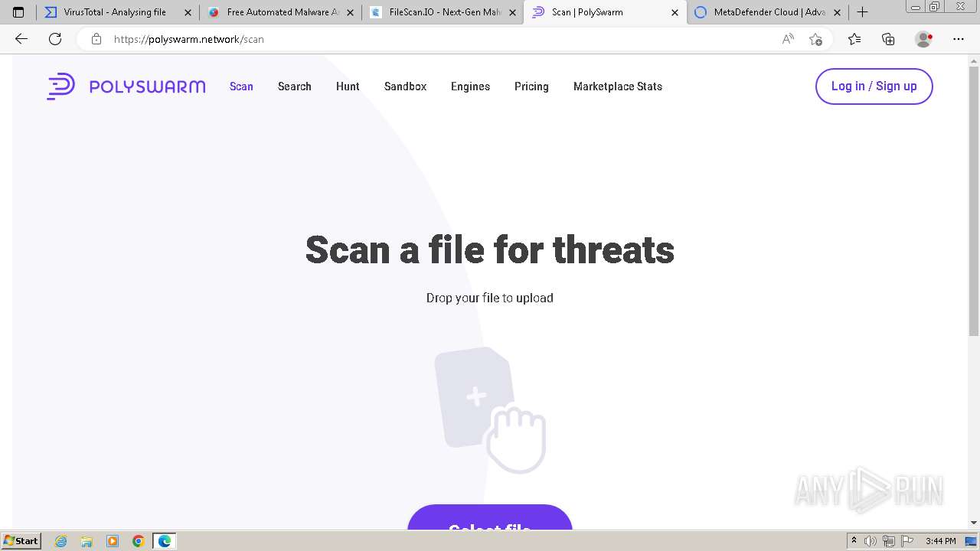This screenshot has width=980, height=551.
Task: Click the browser back arrow
Action: point(21,39)
